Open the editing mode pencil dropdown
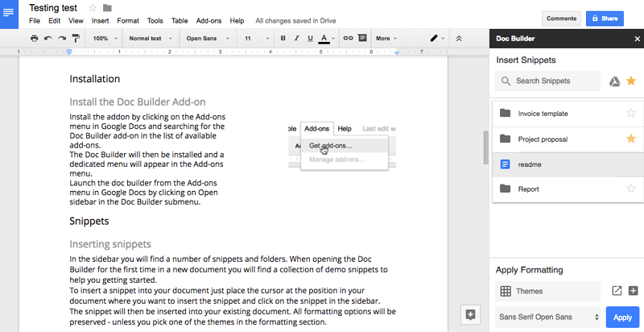This screenshot has height=332, width=644. tap(437, 38)
